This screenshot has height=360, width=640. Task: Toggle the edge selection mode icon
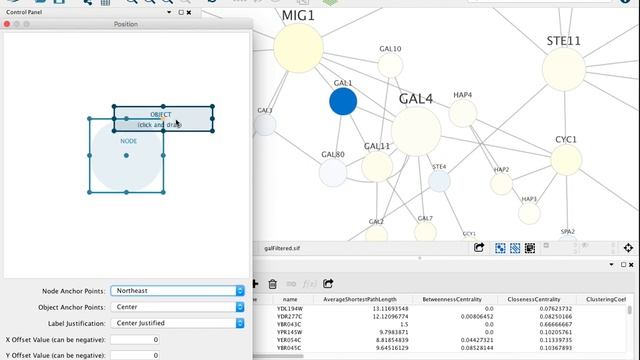click(515, 248)
